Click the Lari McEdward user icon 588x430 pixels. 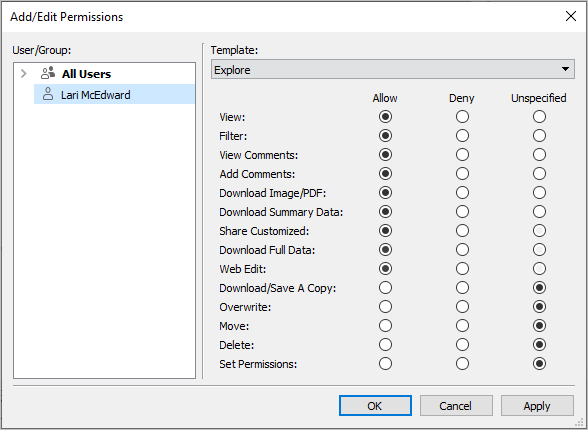pos(48,94)
